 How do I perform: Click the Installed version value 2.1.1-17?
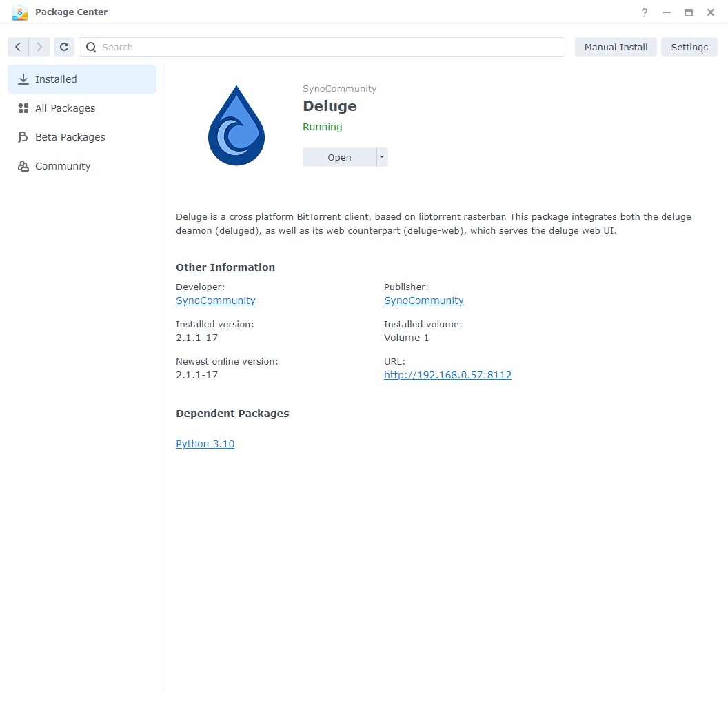pyautogui.click(x=197, y=338)
